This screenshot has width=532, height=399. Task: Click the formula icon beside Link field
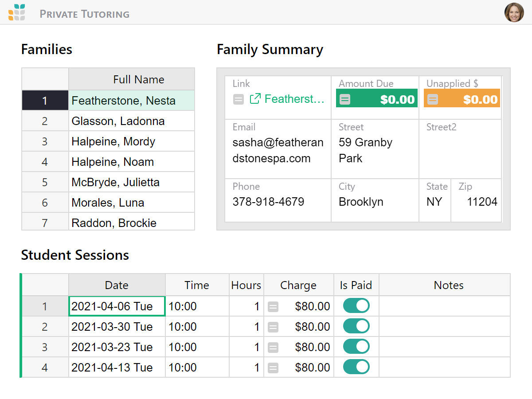pos(239,99)
